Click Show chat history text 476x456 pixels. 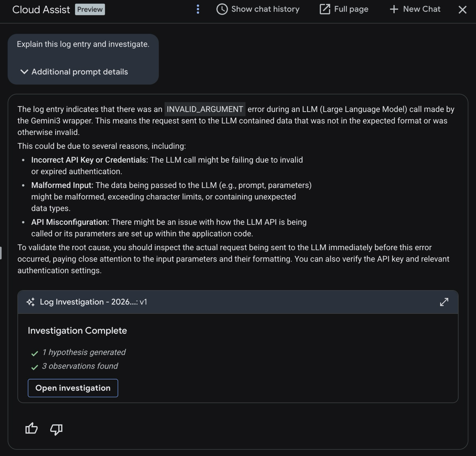coord(265,9)
